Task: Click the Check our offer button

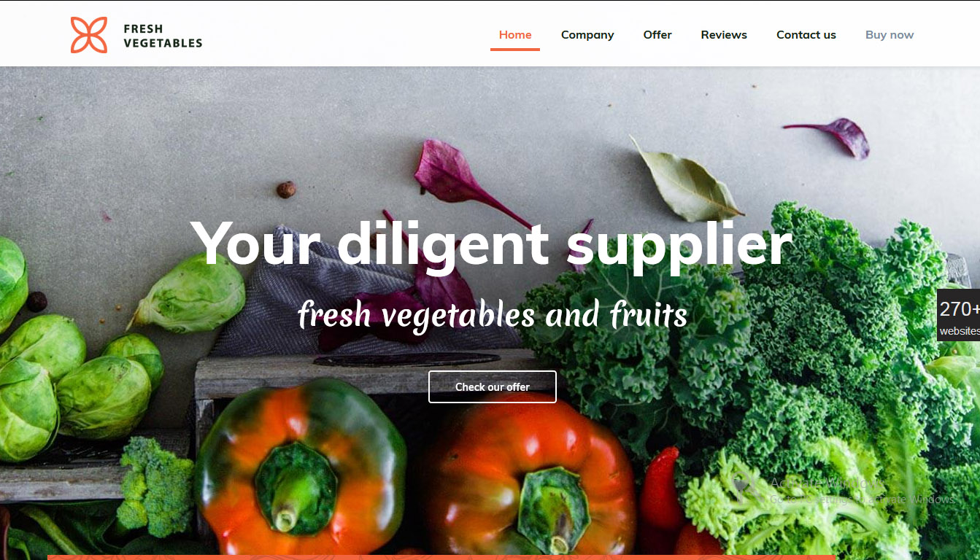Action: coord(493,386)
